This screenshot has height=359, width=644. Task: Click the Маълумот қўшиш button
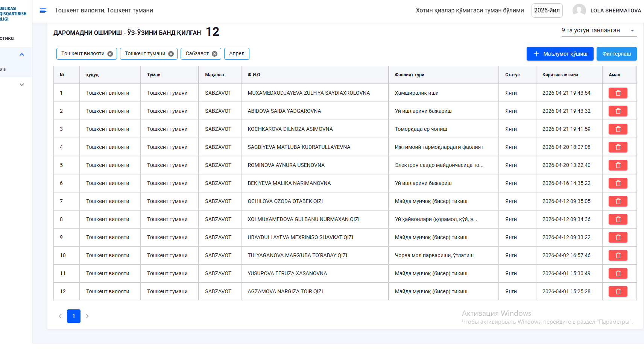coord(560,54)
